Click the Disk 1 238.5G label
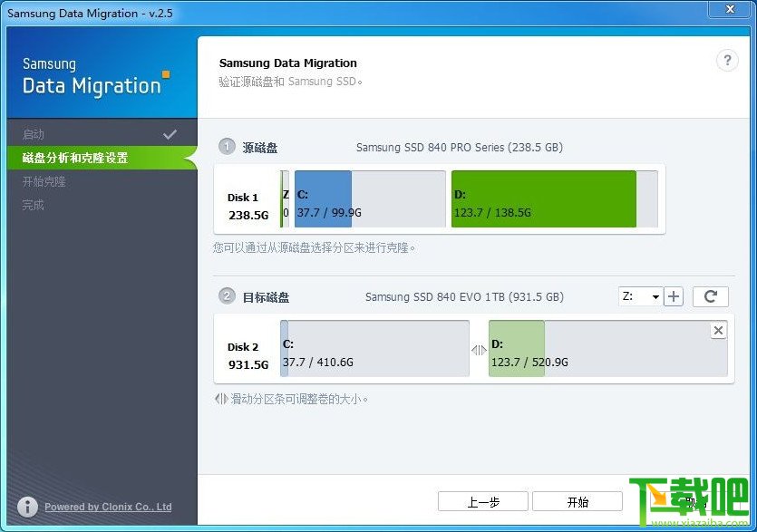 click(247, 206)
